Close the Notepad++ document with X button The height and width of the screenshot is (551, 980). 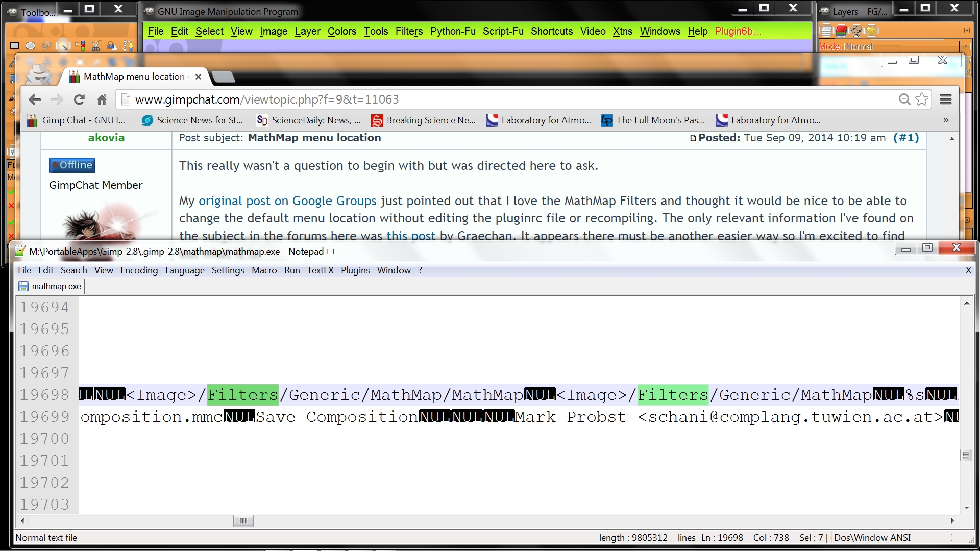point(968,270)
